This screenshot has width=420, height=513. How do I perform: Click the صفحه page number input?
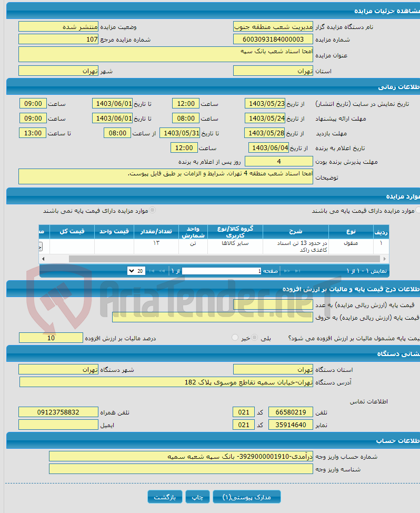[222, 271]
